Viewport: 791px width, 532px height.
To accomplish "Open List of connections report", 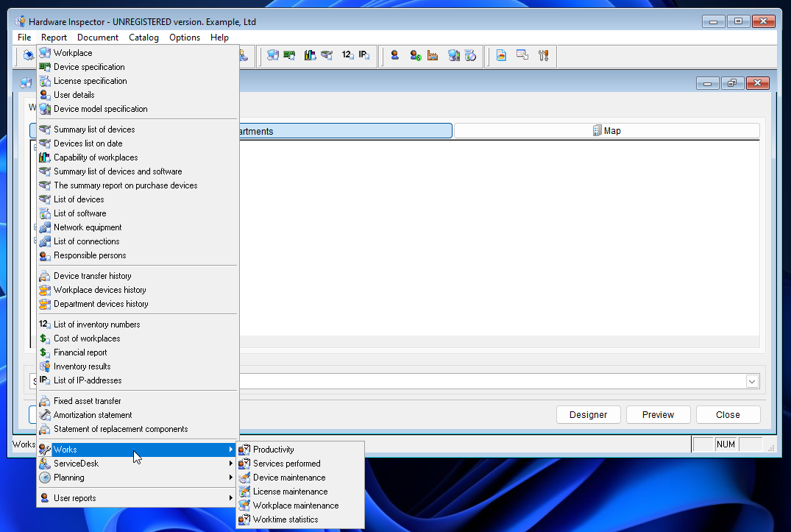I will 138,241.
